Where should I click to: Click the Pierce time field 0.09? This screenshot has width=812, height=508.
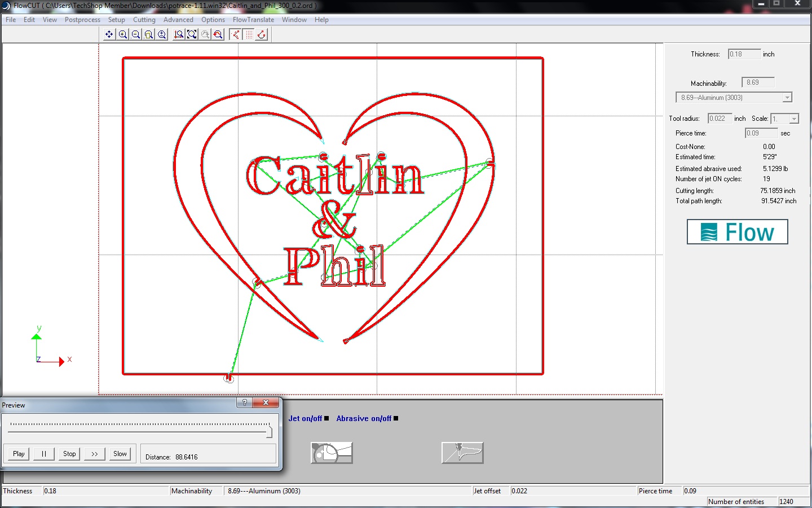tap(761, 133)
